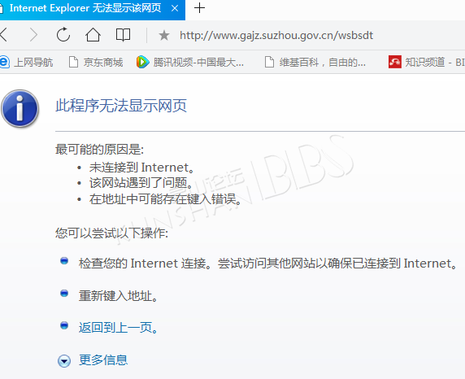Open the 维基百科 bookmark
This screenshot has height=379, width=465.
tap(315, 62)
